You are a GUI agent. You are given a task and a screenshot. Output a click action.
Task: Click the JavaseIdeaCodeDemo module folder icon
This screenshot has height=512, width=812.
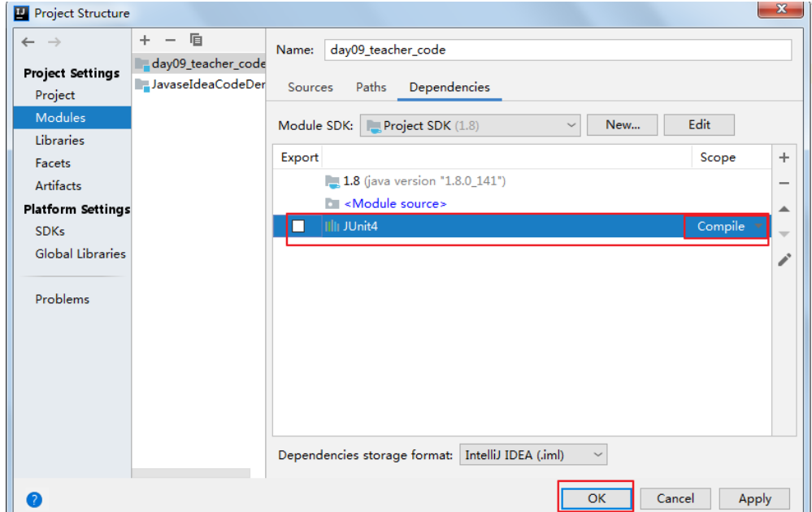(x=142, y=85)
